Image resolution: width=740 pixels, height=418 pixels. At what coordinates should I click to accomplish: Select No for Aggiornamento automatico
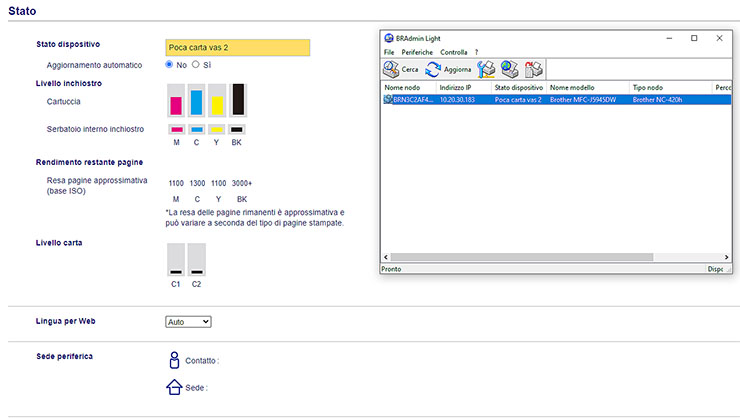(x=170, y=64)
